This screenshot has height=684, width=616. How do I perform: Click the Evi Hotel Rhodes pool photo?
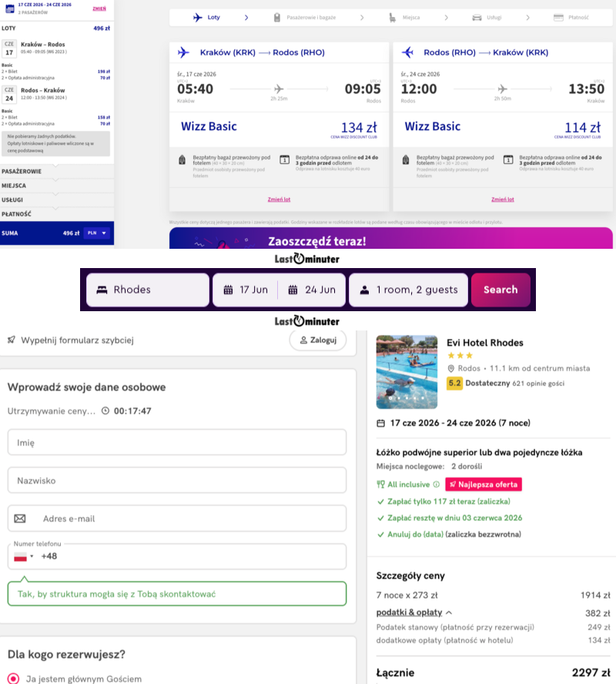tap(407, 372)
